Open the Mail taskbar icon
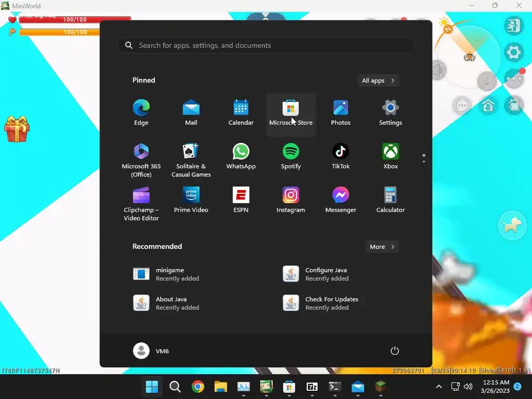This screenshot has height=399, width=532. [358, 387]
